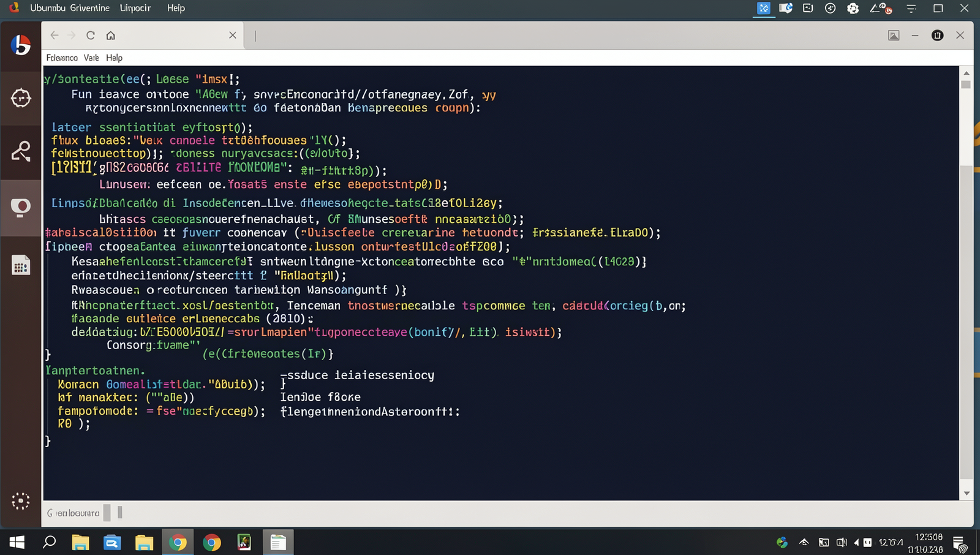
Task: Click the tray keyboard layout icon
Action: tap(867, 542)
